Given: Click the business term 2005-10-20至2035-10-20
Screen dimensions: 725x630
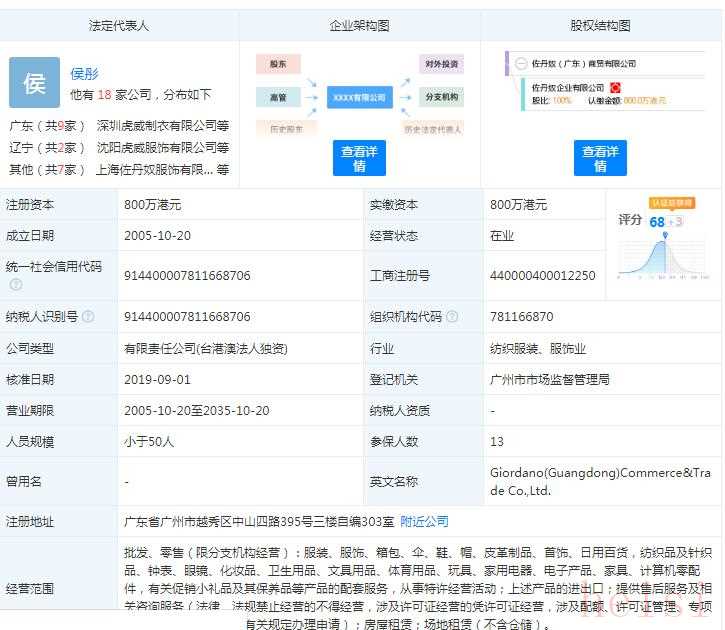Looking at the screenshot, I should tap(197, 410).
